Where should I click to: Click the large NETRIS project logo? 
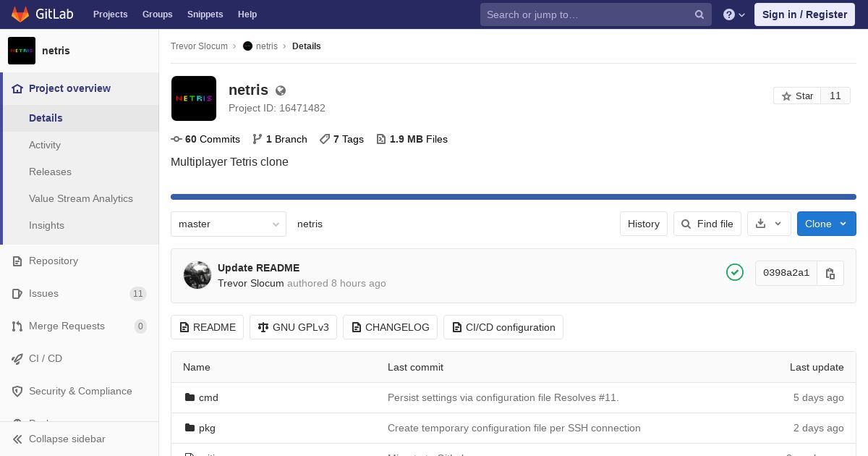point(194,98)
